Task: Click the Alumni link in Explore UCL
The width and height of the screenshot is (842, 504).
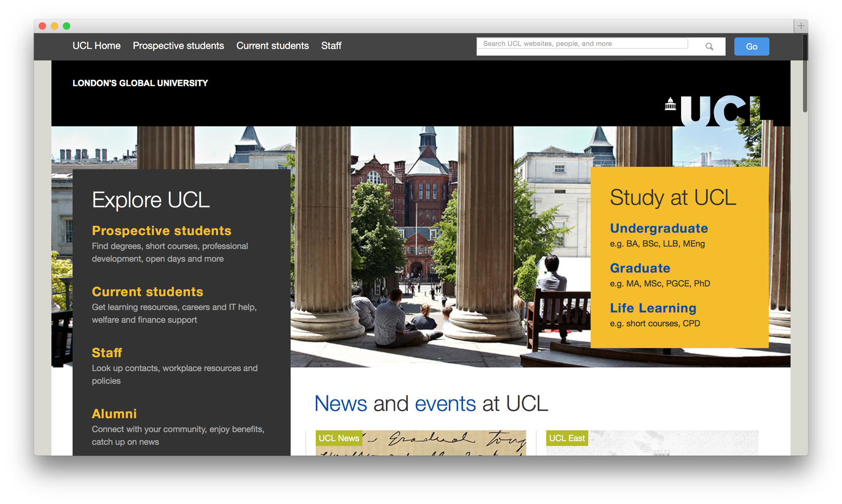Action: 114,414
